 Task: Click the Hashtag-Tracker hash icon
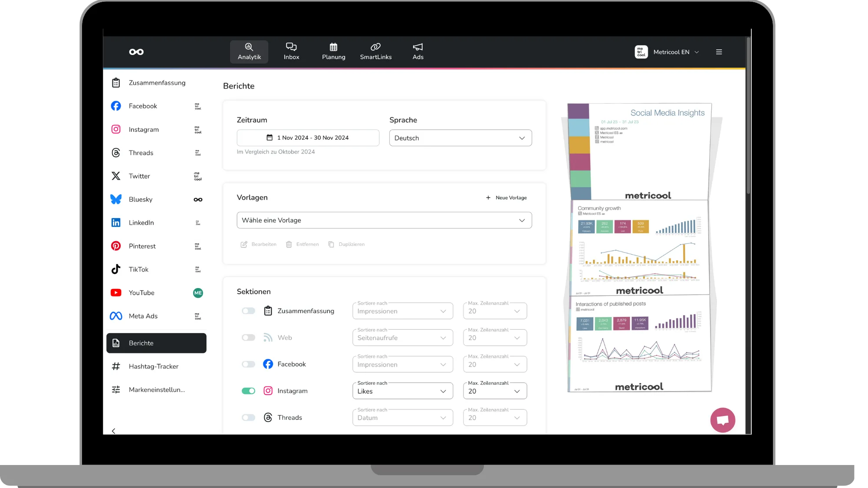[116, 367]
